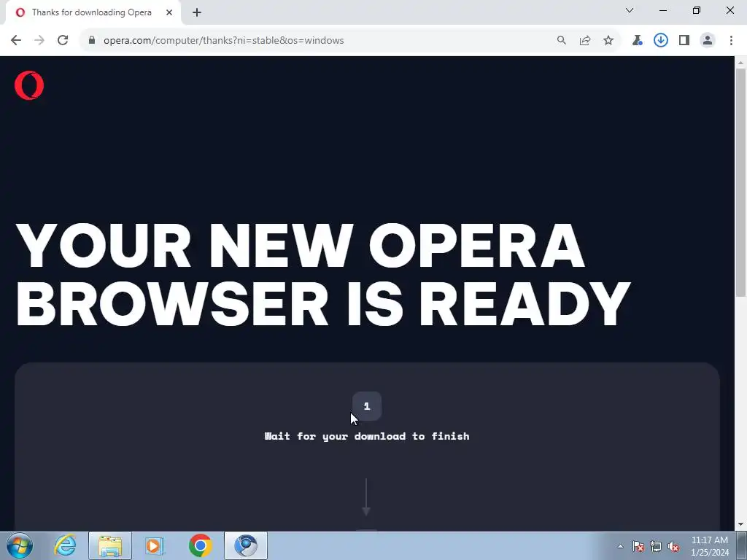Click the scrollbar up arrow
The image size is (747, 560).
point(740,63)
